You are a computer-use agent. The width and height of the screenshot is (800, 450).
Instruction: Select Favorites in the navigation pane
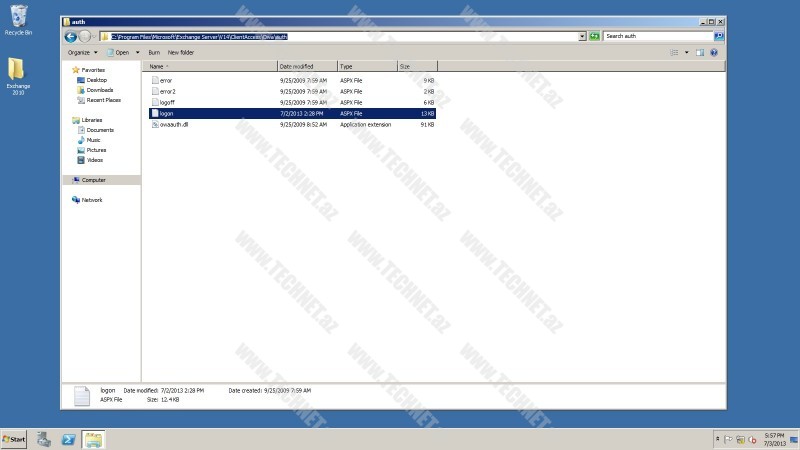(x=93, y=70)
